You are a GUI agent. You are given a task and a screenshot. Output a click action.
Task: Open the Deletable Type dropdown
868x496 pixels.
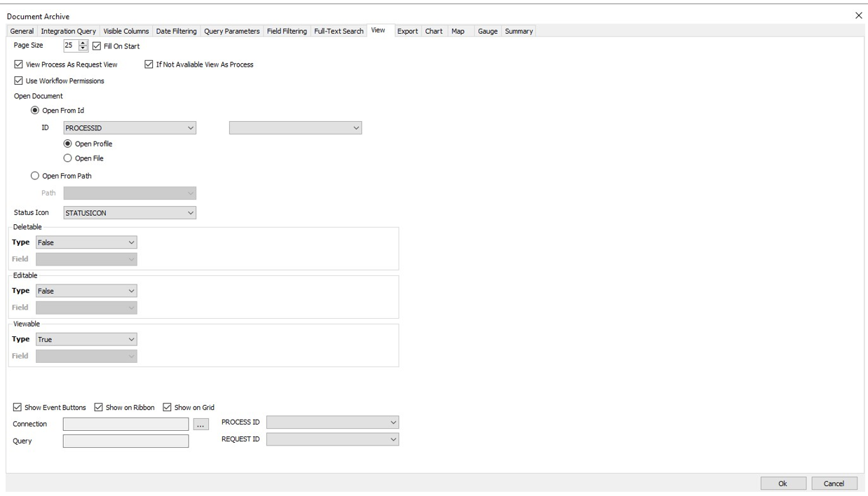point(86,242)
